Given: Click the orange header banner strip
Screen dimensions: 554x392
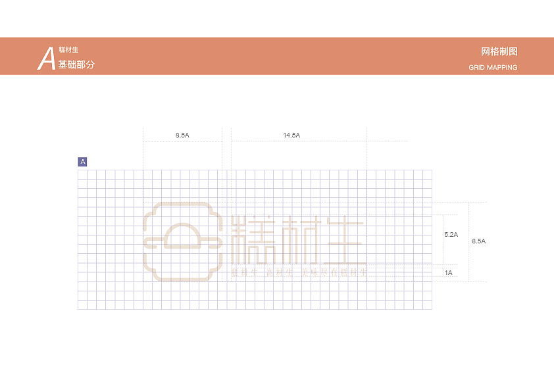Looking at the screenshot, I should (x=276, y=57).
